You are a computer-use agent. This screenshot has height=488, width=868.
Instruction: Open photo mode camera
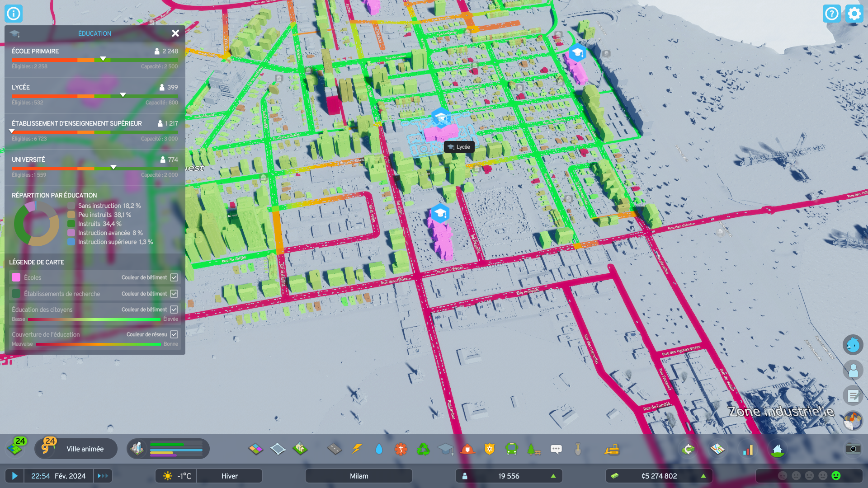click(x=853, y=449)
